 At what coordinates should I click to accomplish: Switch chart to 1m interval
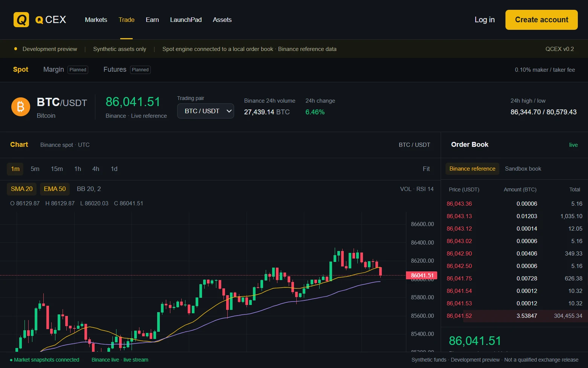[x=15, y=169]
